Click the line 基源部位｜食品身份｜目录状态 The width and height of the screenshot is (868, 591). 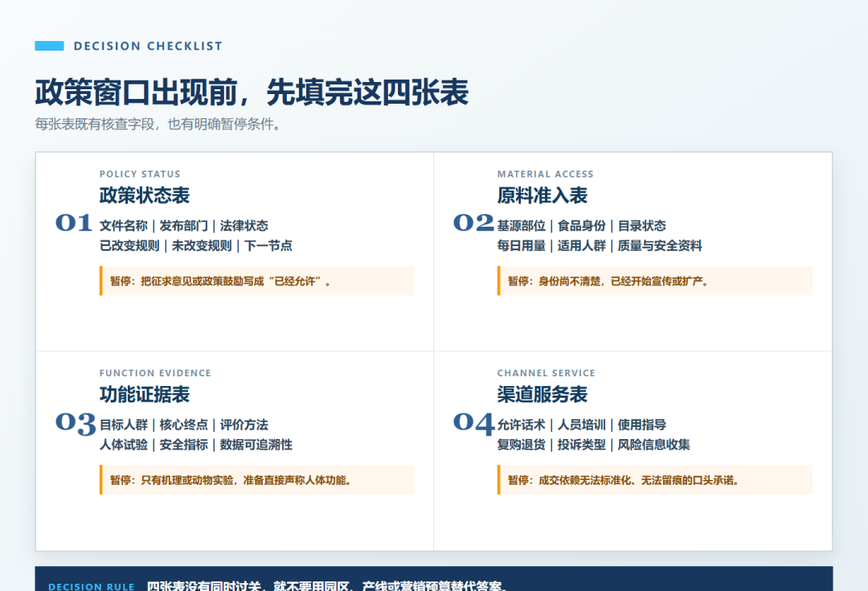pyautogui.click(x=581, y=226)
